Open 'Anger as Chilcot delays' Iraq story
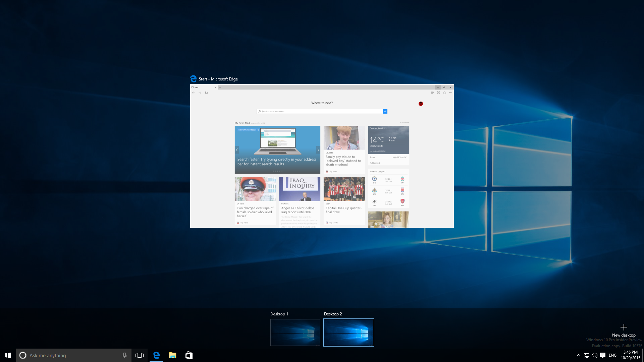 coord(300,202)
